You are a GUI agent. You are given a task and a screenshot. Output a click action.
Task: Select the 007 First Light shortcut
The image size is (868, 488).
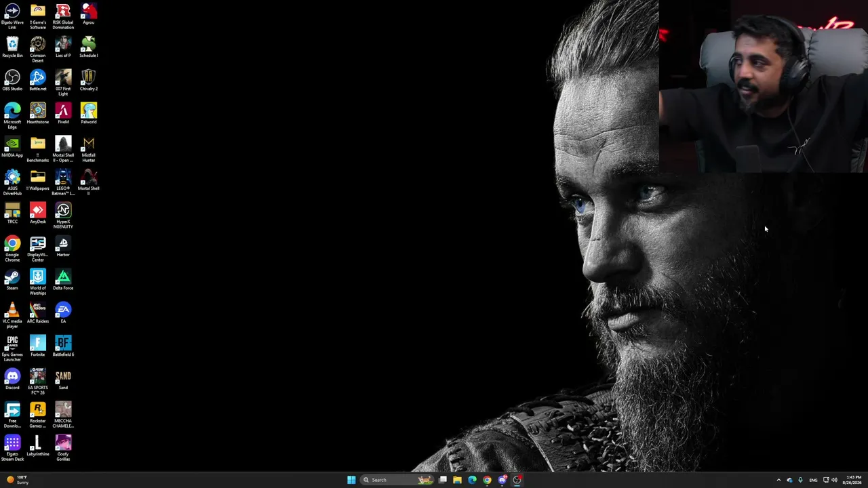(x=63, y=83)
